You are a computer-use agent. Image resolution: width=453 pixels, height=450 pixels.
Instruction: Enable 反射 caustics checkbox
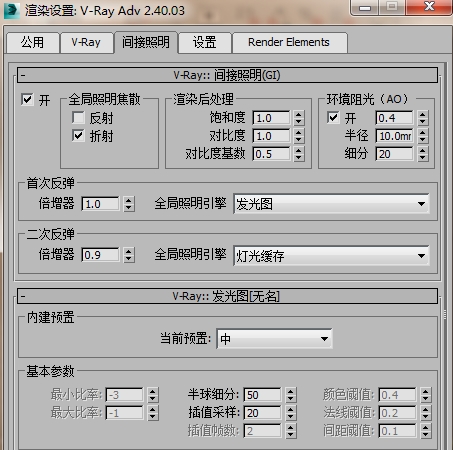click(x=78, y=118)
